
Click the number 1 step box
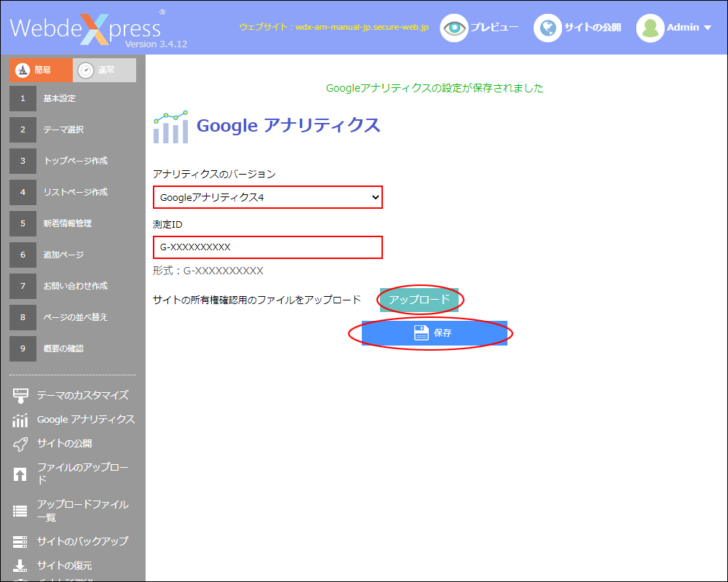click(23, 98)
